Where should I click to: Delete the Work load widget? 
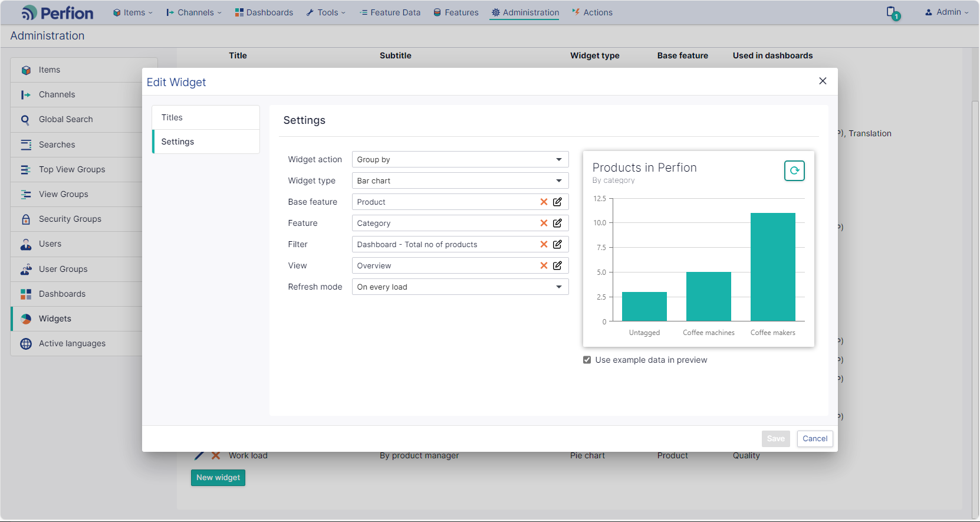pyautogui.click(x=216, y=455)
